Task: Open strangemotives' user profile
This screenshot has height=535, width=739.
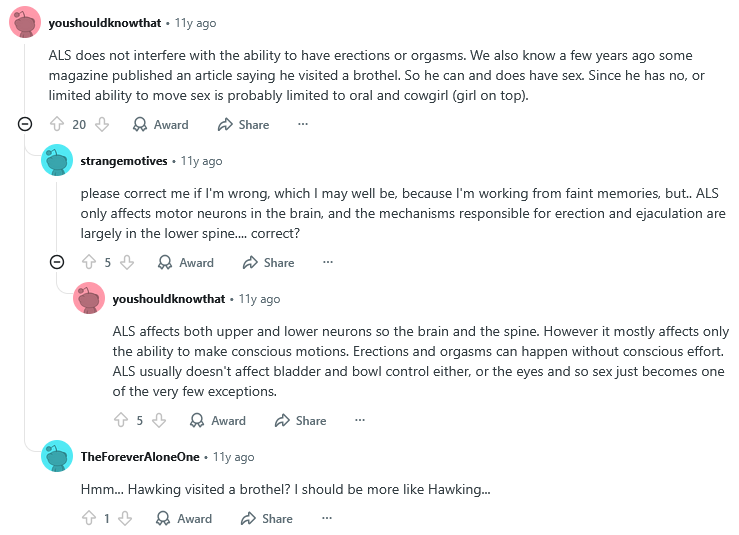Action: pyautogui.click(x=124, y=161)
